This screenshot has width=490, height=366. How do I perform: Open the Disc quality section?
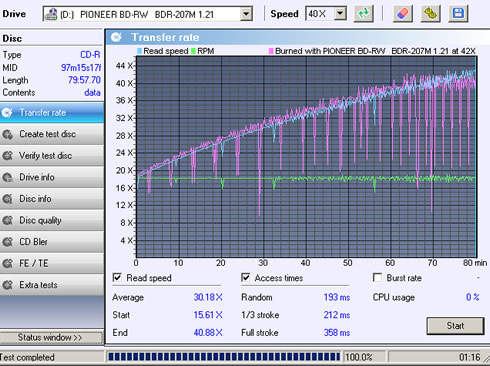pyautogui.click(x=52, y=220)
